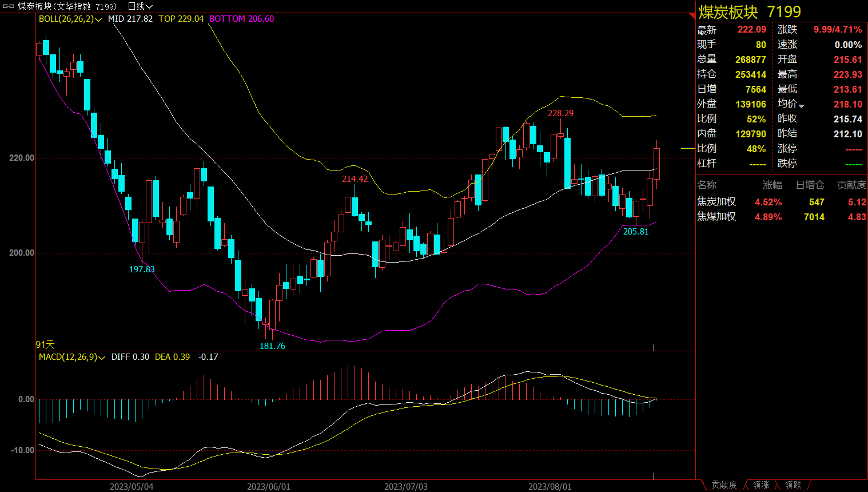
Task: Select the 焦煤加权 row
Action: coord(782,217)
